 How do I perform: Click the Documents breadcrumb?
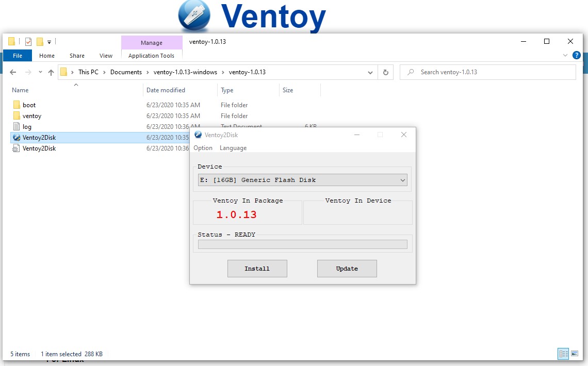(126, 72)
